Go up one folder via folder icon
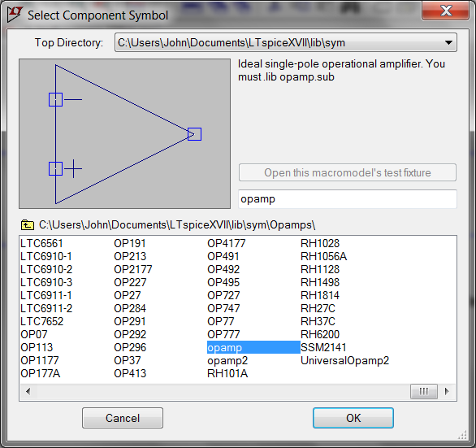 (x=28, y=225)
